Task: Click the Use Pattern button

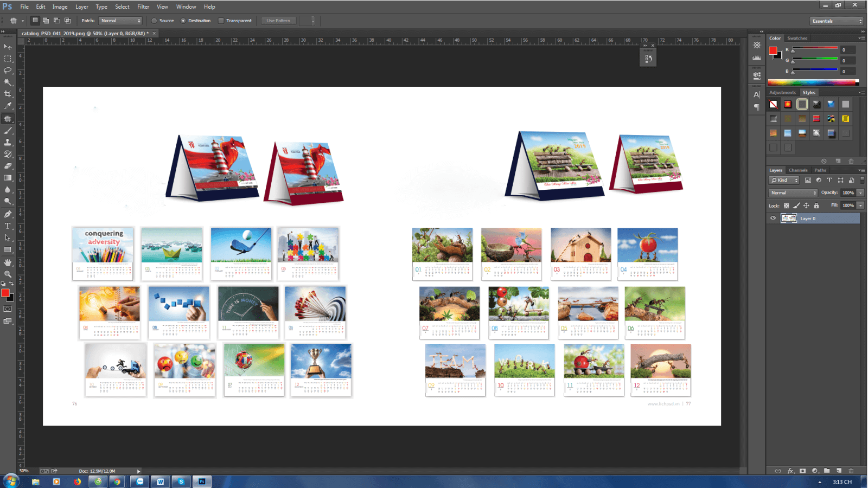Action: point(278,21)
